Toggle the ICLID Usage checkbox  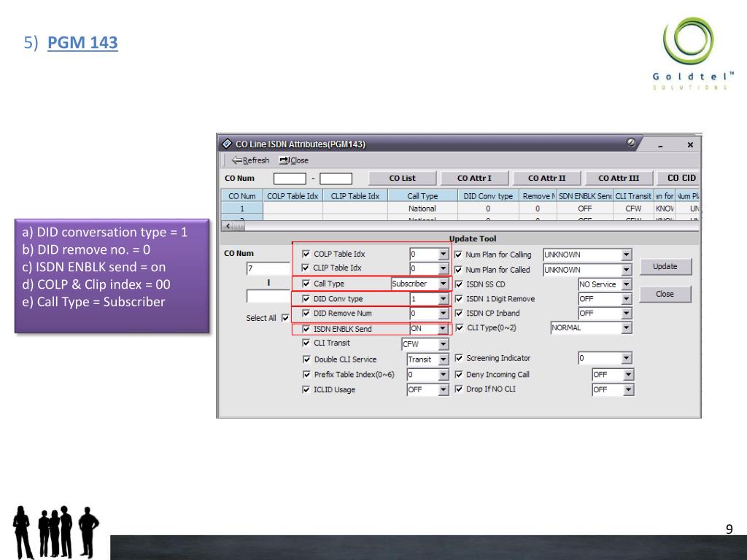[306, 389]
